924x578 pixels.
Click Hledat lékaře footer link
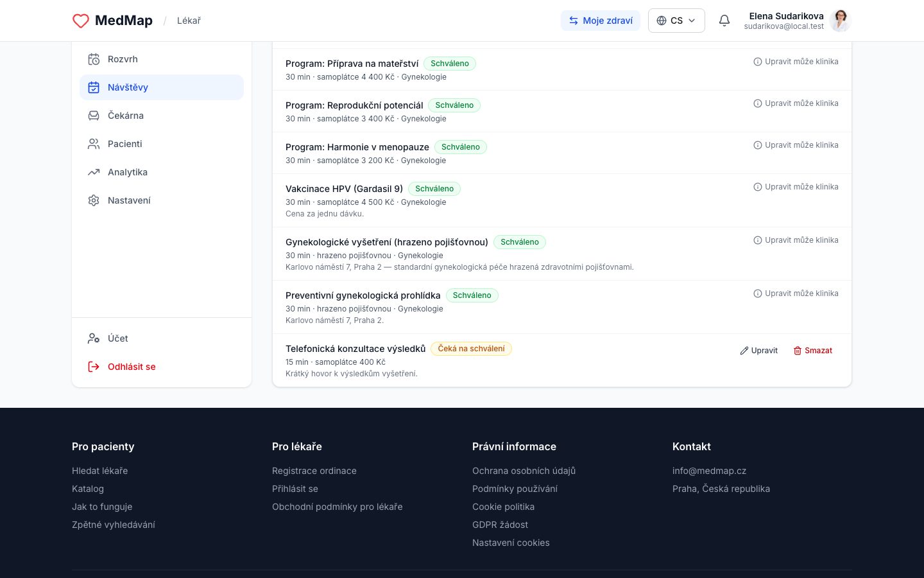100,471
